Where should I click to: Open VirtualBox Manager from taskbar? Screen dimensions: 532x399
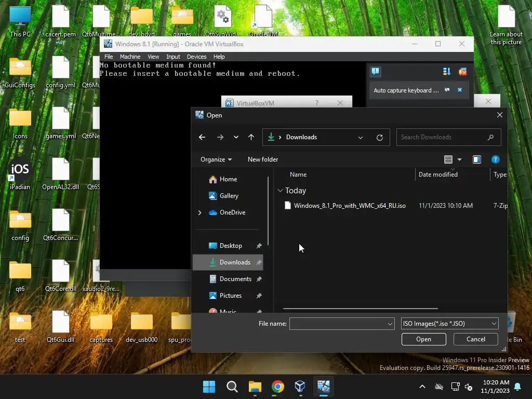300,387
